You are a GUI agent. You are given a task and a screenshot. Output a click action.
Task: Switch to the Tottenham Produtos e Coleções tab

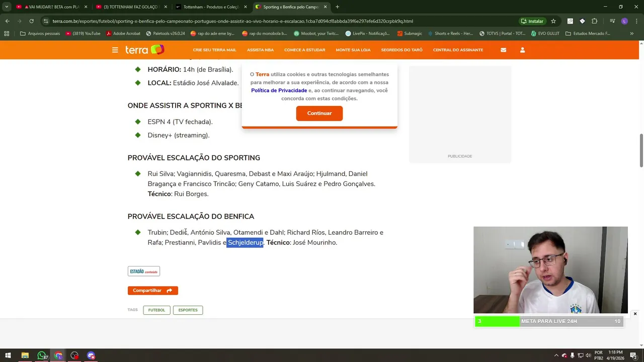[210, 7]
